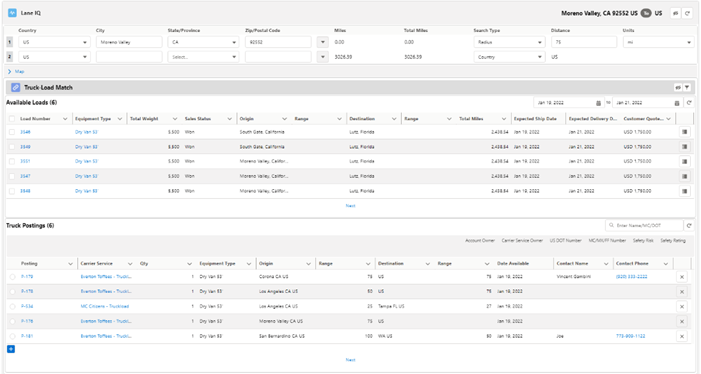
Task: Open the Carrier Service column menu
Action: point(130,264)
